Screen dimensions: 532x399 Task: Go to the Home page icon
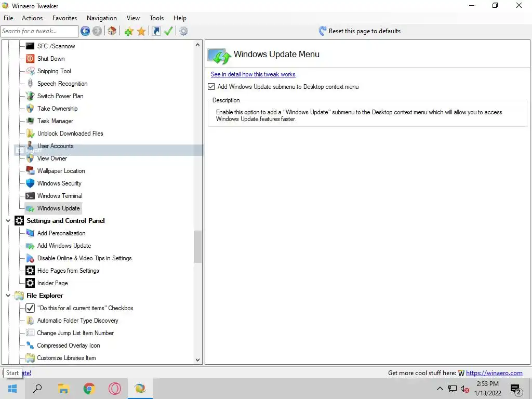click(x=112, y=31)
